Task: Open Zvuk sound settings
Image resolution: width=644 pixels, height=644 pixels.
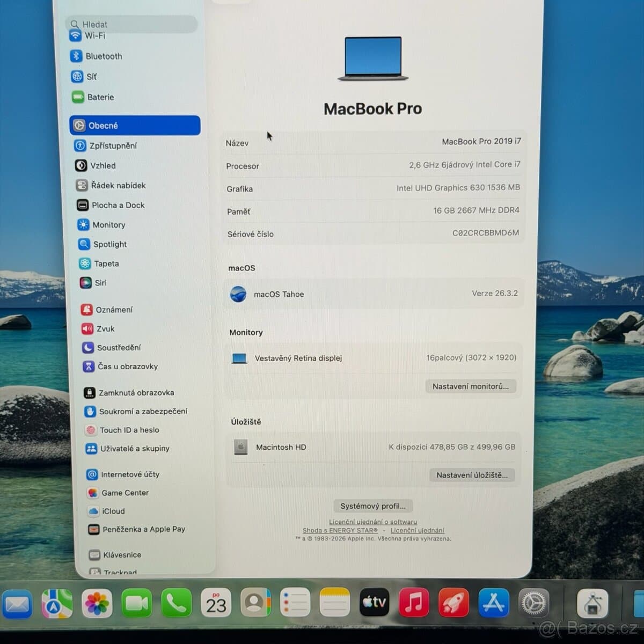Action: 98,328
